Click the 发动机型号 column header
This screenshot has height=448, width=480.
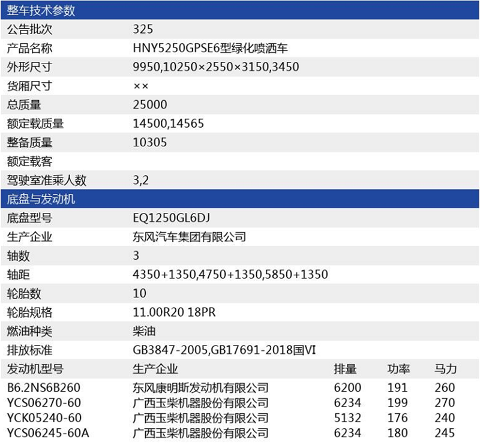[x=35, y=368]
